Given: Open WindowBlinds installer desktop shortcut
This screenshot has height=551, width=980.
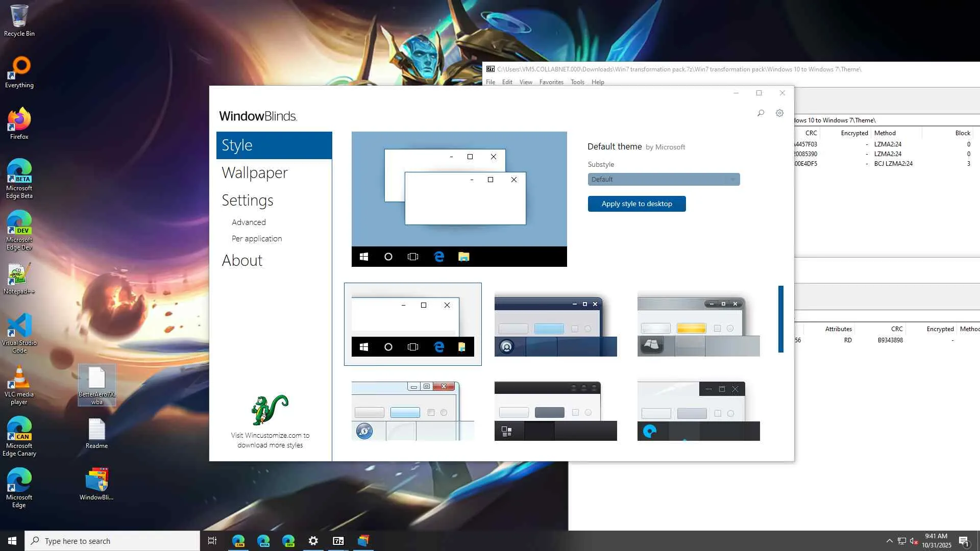Looking at the screenshot, I should (x=96, y=484).
